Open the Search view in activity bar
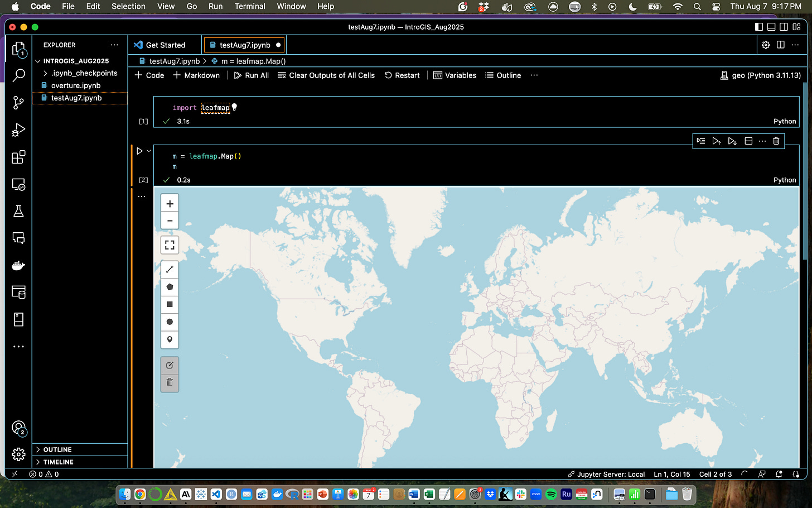This screenshot has width=812, height=508. click(x=18, y=76)
